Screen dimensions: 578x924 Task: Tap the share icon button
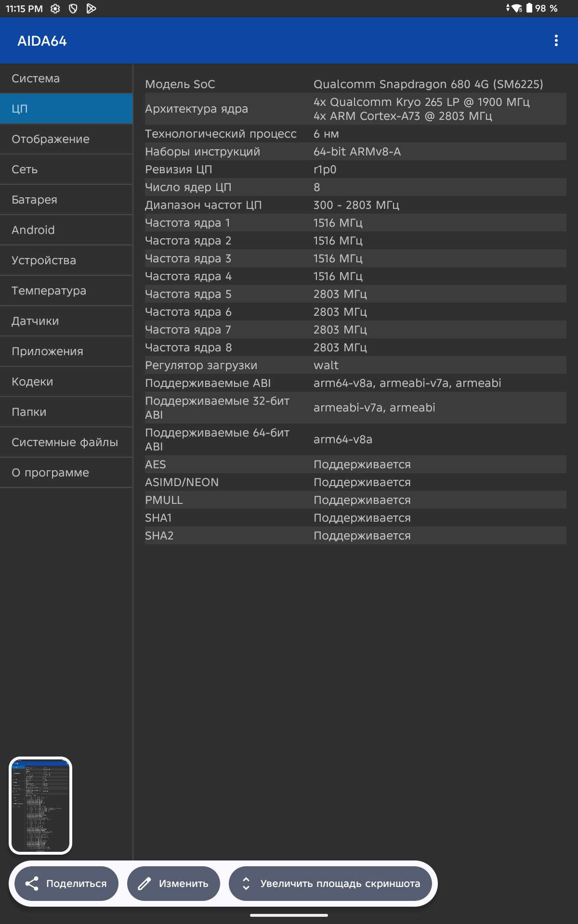66,884
